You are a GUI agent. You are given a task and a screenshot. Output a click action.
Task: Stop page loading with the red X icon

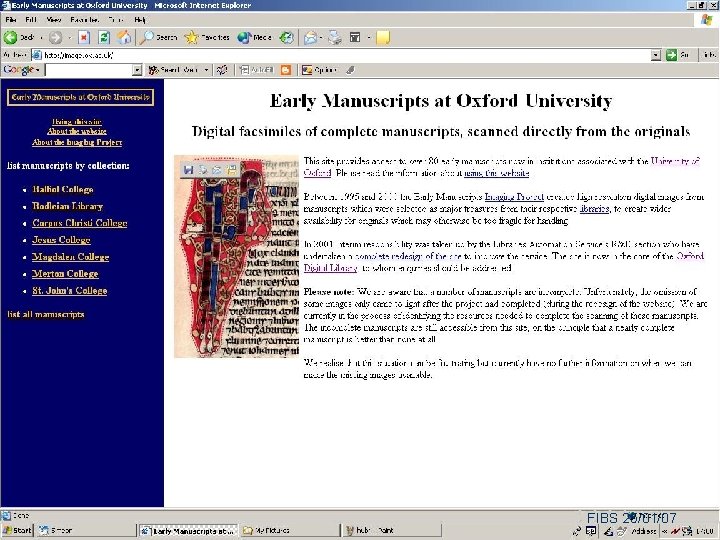pos(84,38)
